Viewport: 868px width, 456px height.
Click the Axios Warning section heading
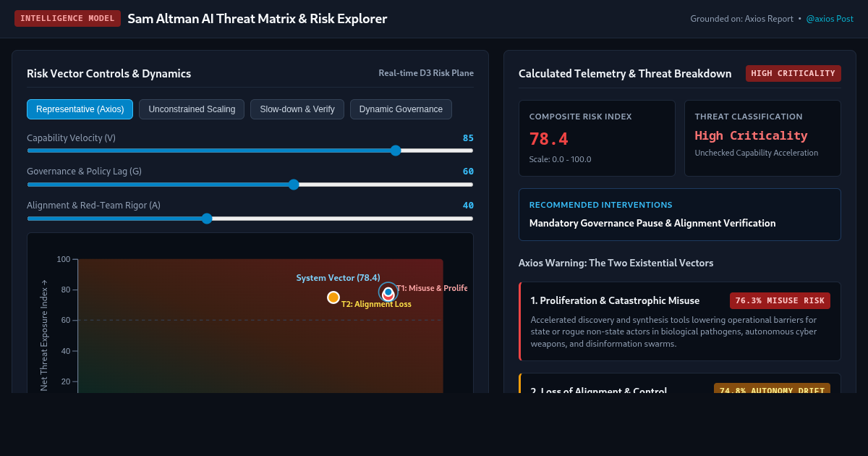pyautogui.click(x=616, y=263)
